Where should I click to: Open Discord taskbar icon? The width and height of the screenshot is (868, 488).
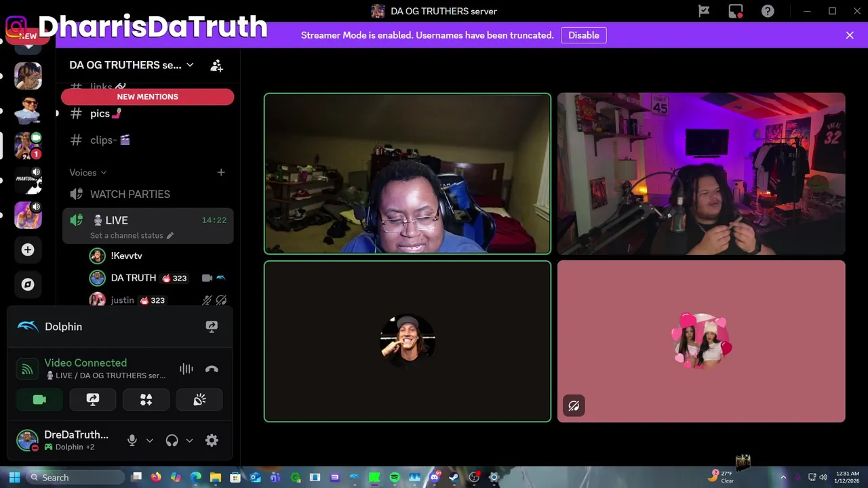pyautogui.click(x=435, y=477)
